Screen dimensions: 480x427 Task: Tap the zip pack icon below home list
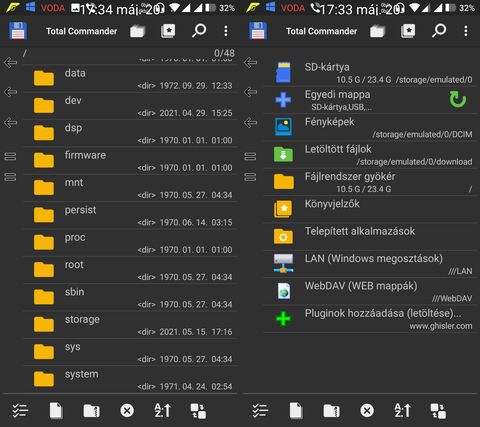point(332,411)
